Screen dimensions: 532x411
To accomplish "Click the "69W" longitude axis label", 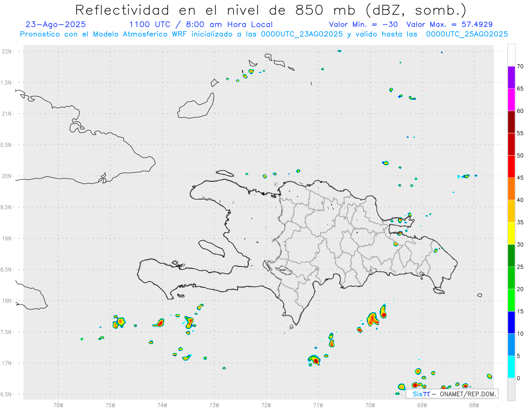I will (x=422, y=405).
